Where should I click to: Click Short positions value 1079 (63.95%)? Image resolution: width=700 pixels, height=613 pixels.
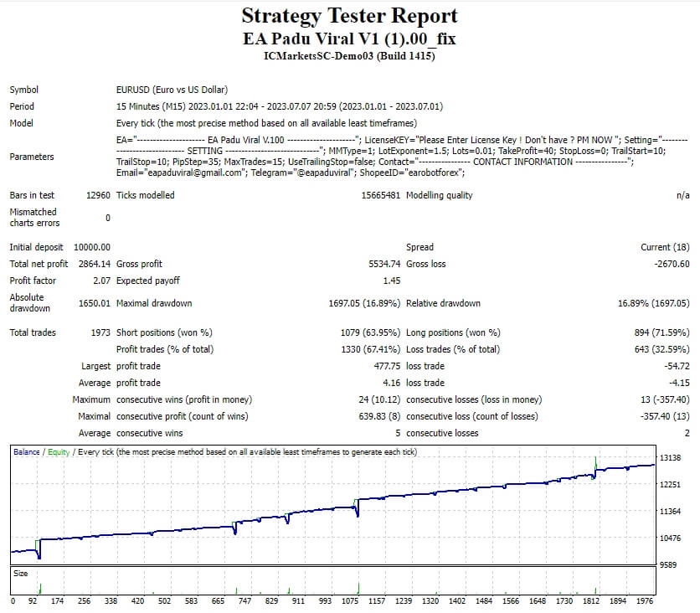371,332
